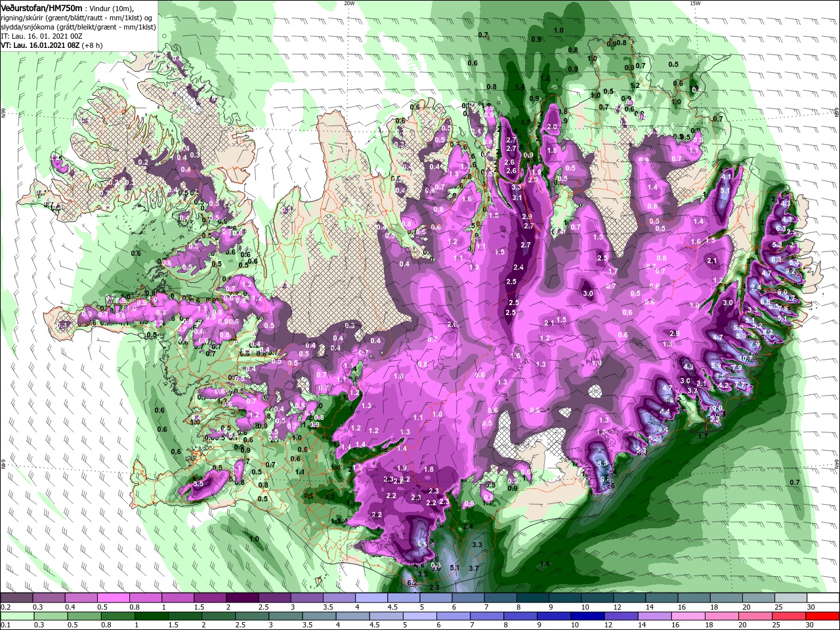Click the red swatch labeled 30 in bottom legend

click(x=823, y=617)
